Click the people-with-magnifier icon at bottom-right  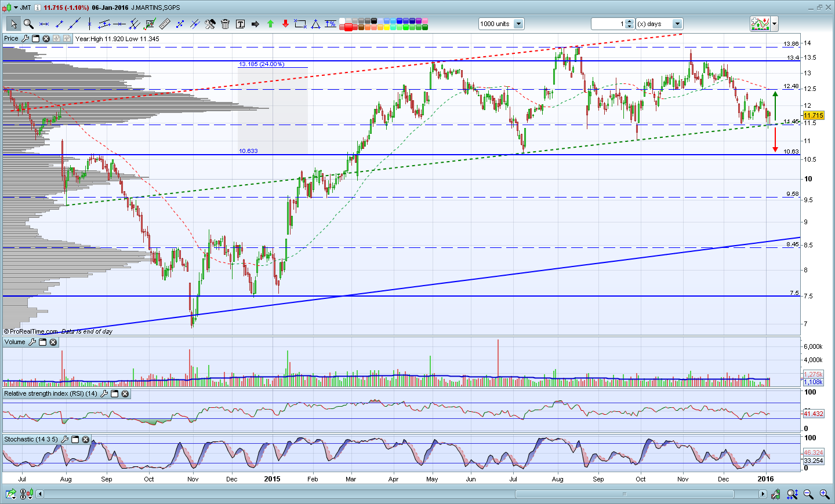[x=793, y=494]
